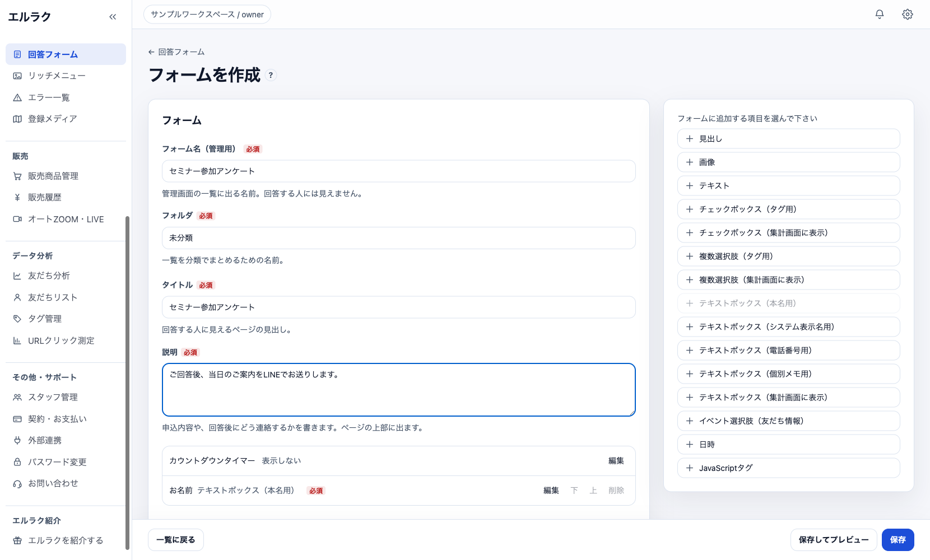
Task: Click the plus icon for 画像
Action: click(690, 162)
